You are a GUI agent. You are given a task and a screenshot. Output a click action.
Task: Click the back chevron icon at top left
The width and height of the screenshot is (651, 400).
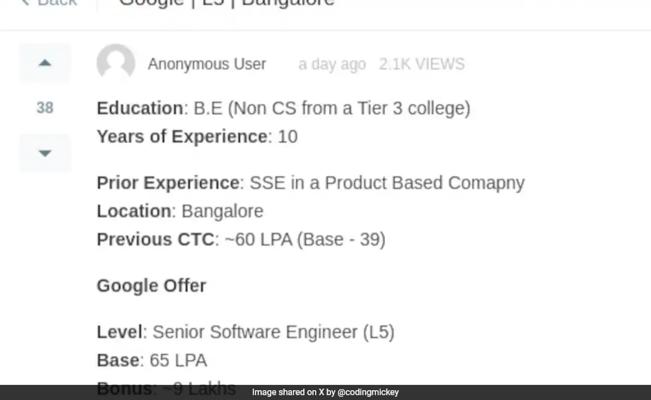[26, 3]
